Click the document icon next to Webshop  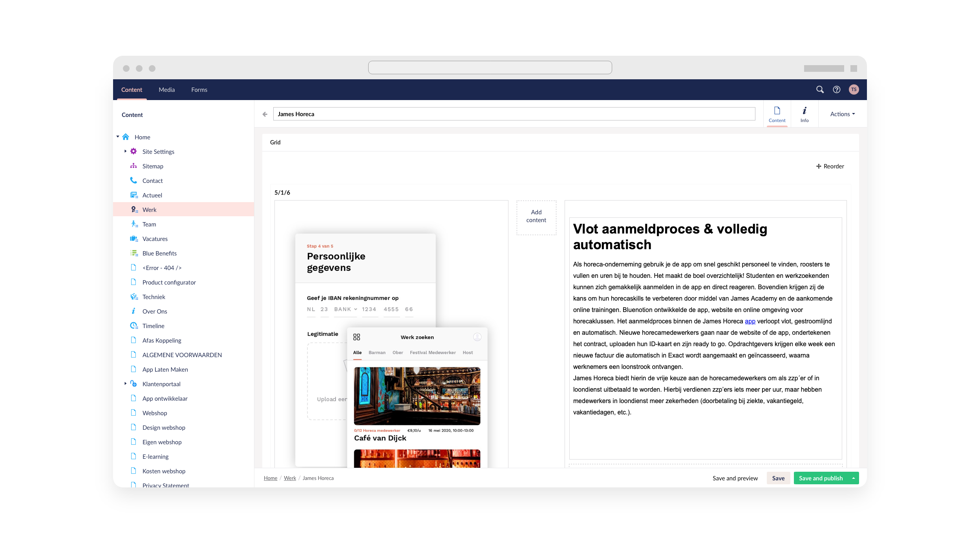click(x=133, y=413)
